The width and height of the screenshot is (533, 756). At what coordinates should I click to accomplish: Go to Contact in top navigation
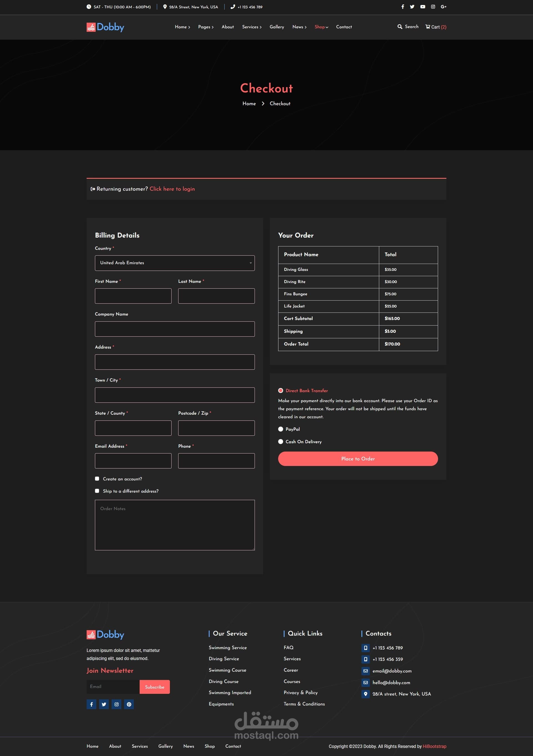344,27
